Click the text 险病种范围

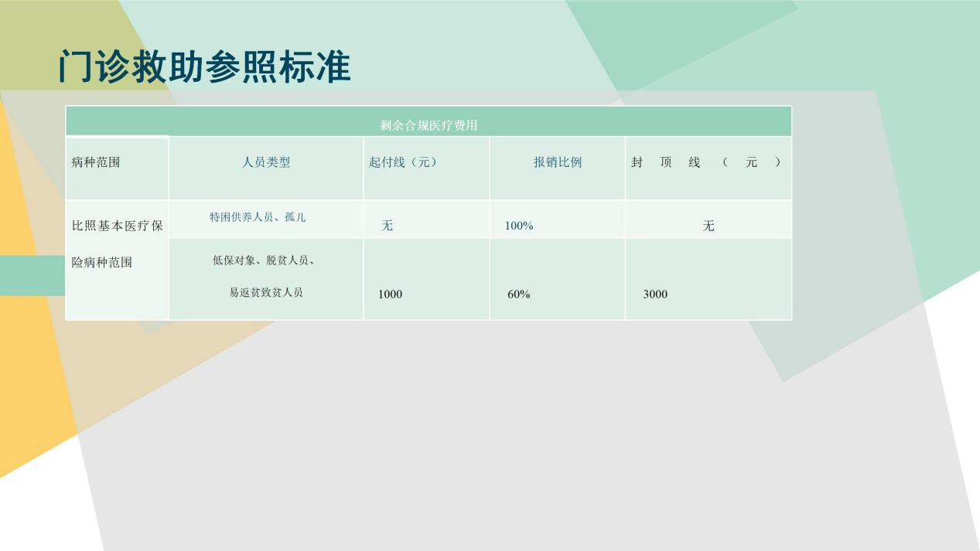point(102,262)
